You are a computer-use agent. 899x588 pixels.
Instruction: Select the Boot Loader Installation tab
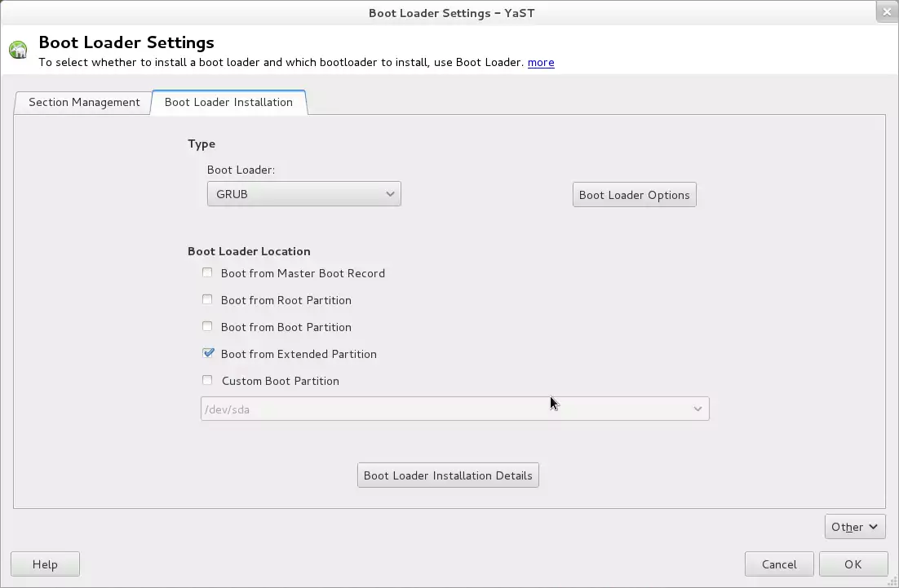(x=228, y=102)
